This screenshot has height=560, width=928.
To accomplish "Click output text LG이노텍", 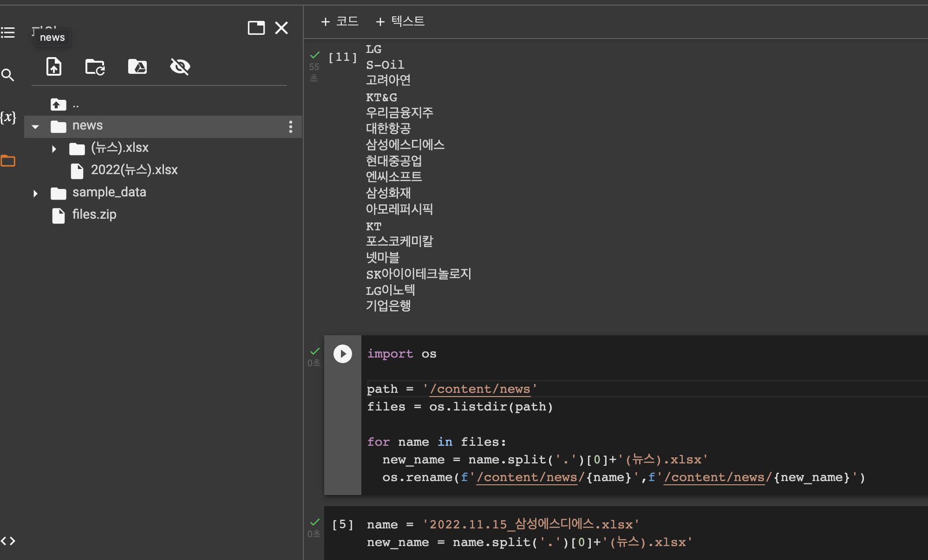I will tap(390, 290).
